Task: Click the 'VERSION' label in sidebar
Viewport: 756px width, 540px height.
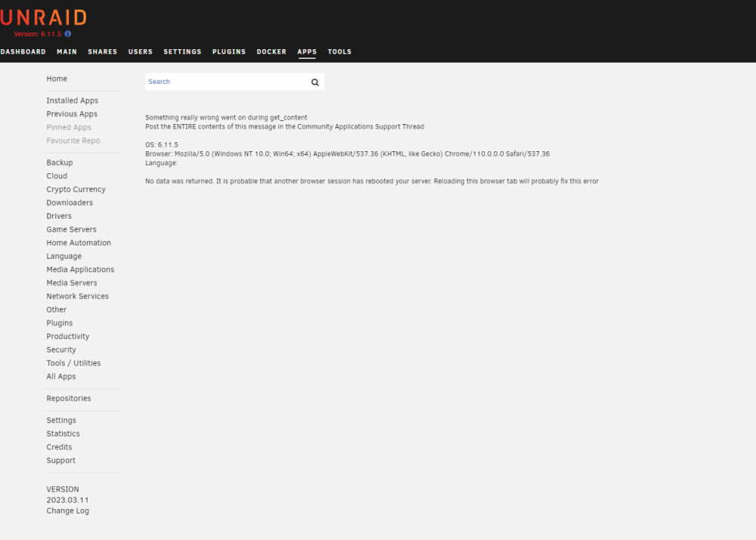Action: [63, 489]
